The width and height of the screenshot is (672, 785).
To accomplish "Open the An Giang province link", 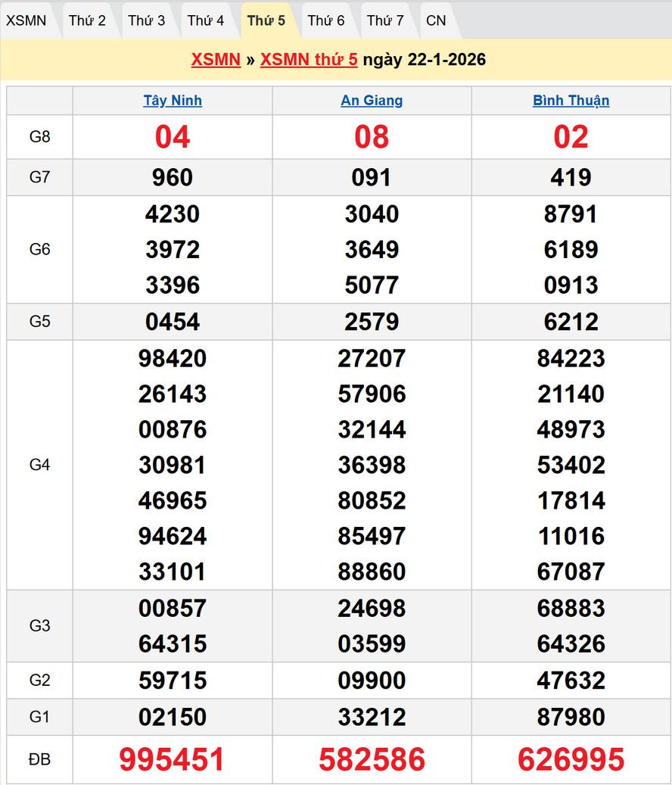I will [372, 101].
